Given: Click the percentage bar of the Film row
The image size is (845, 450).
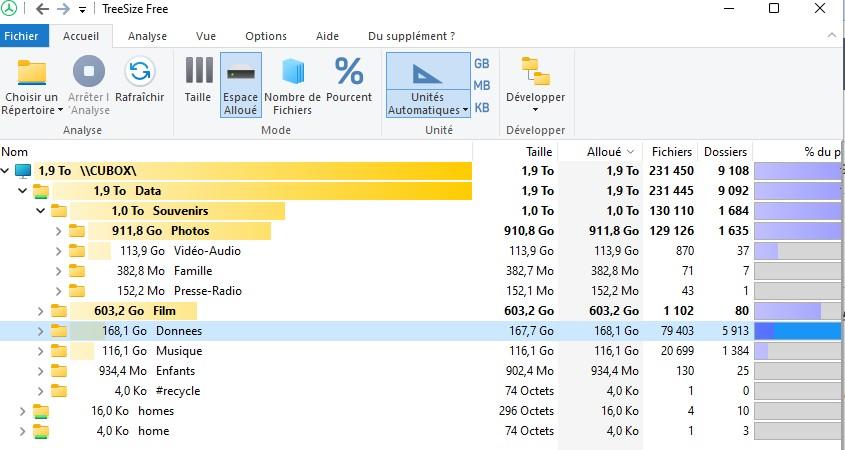Looking at the screenshot, I should click(796, 311).
